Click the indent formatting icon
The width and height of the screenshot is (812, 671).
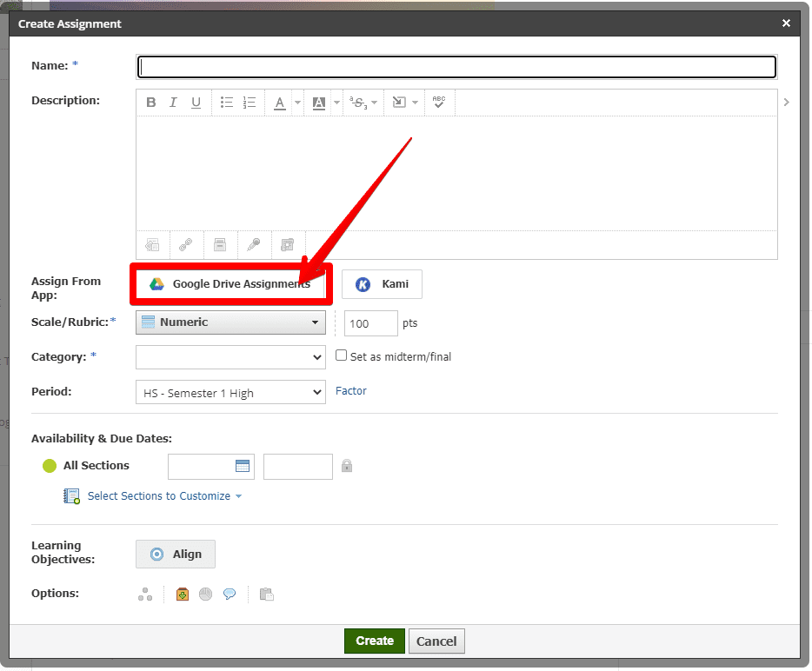tap(399, 103)
